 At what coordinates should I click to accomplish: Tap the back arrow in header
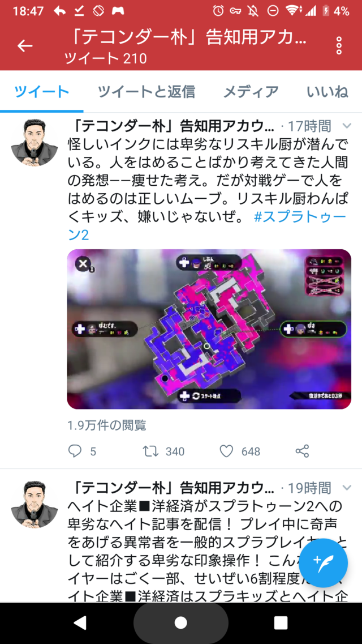[24, 45]
